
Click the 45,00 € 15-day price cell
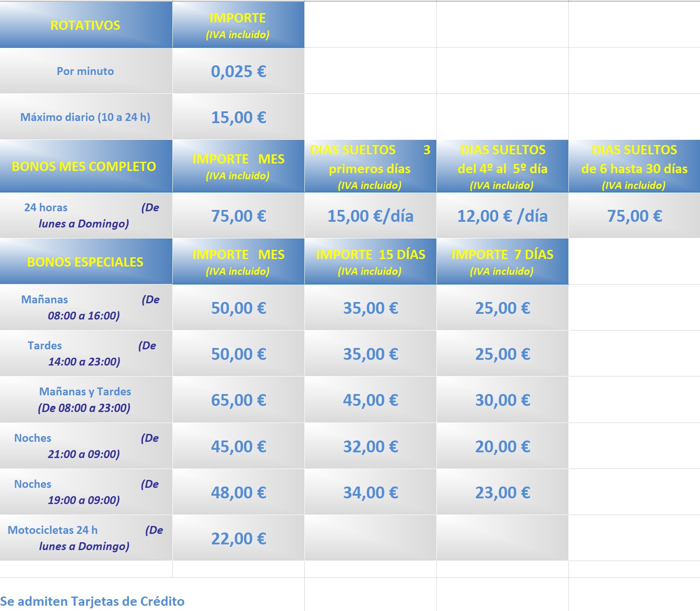370,400
